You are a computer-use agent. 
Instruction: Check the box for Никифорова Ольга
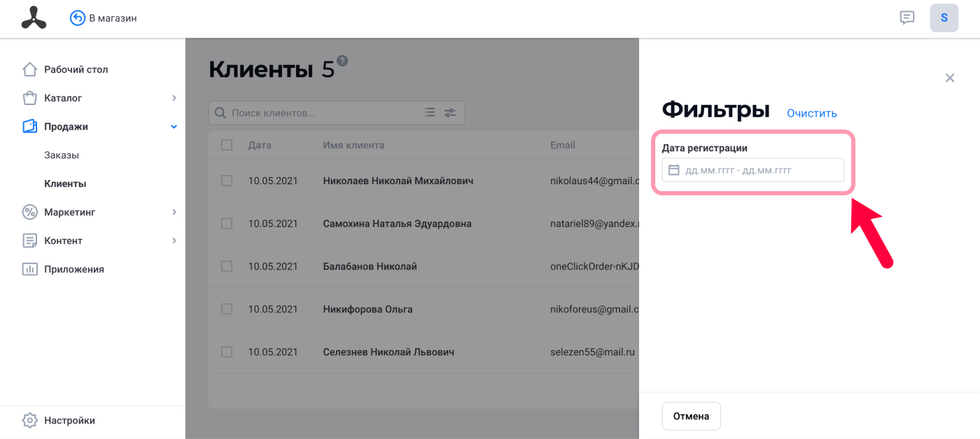pyautogui.click(x=227, y=309)
